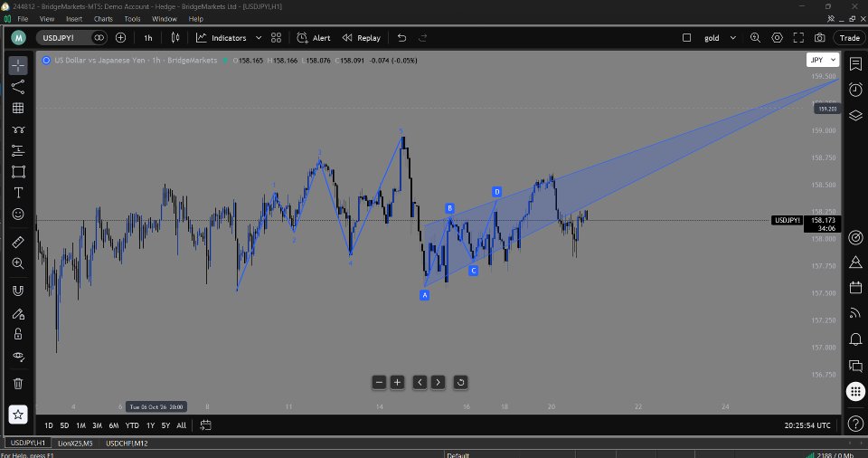The height and width of the screenshot is (458, 868).
Task: Open the JPY currency dropdown
Action: click(x=823, y=60)
